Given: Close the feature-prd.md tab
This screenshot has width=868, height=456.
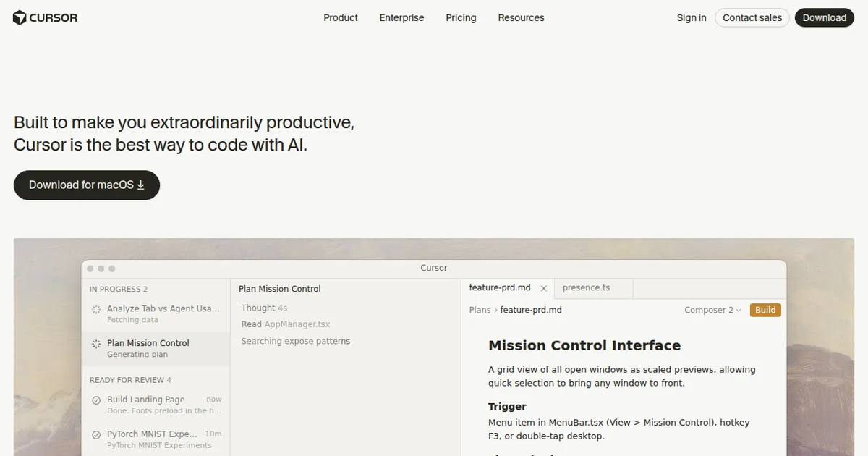Looking at the screenshot, I should [x=544, y=288].
